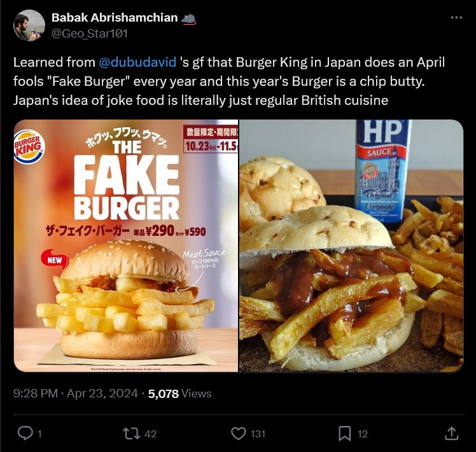Screen dimensions: 476x452
Task: Open the share icon menu
Action: click(451, 434)
